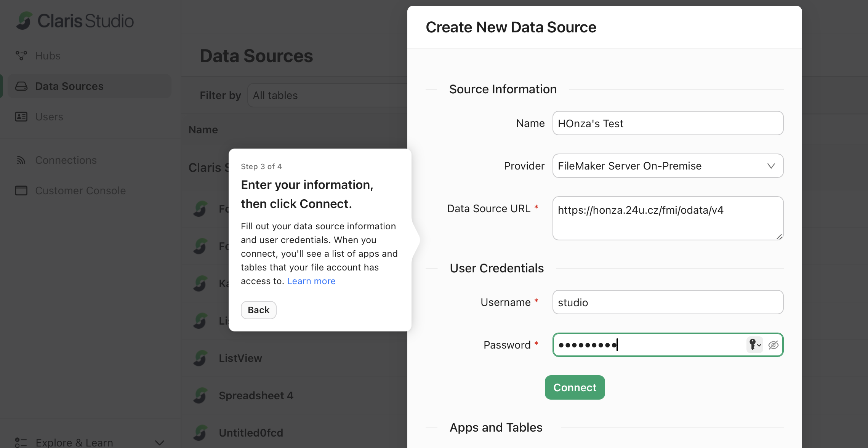Follow the Learn more link
This screenshot has width=868, height=448.
click(311, 281)
